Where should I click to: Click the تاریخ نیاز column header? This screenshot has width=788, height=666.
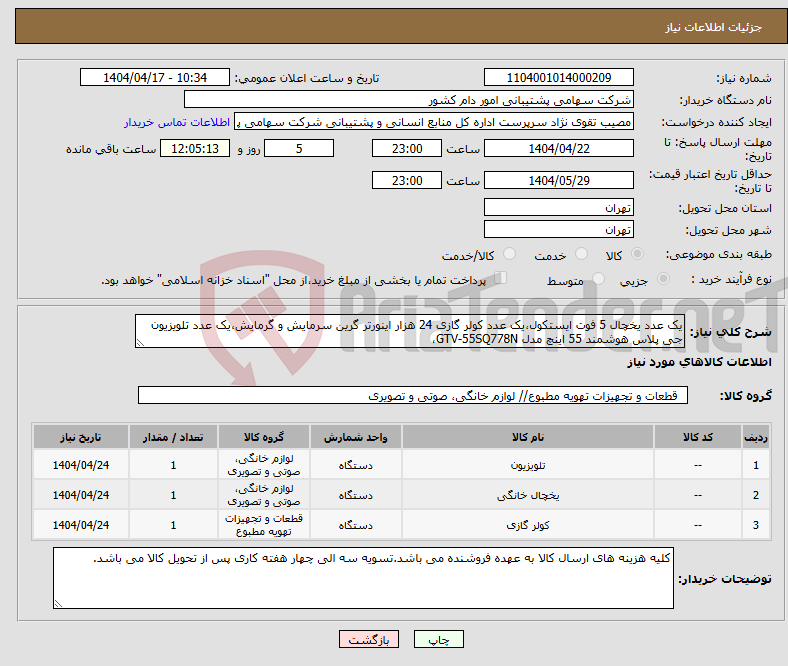[81, 437]
